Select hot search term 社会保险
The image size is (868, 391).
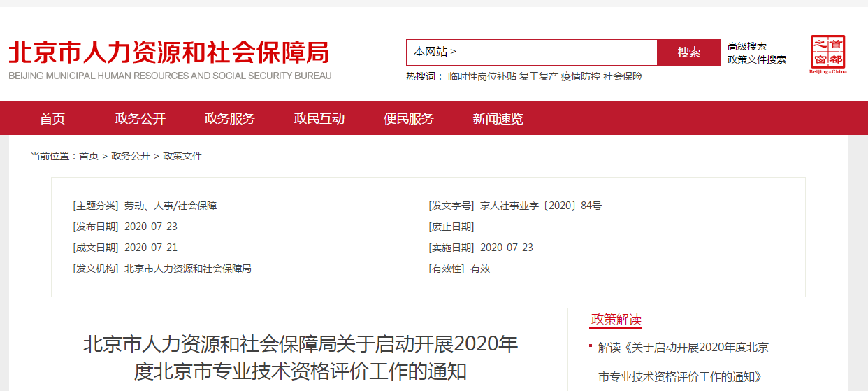pyautogui.click(x=622, y=77)
